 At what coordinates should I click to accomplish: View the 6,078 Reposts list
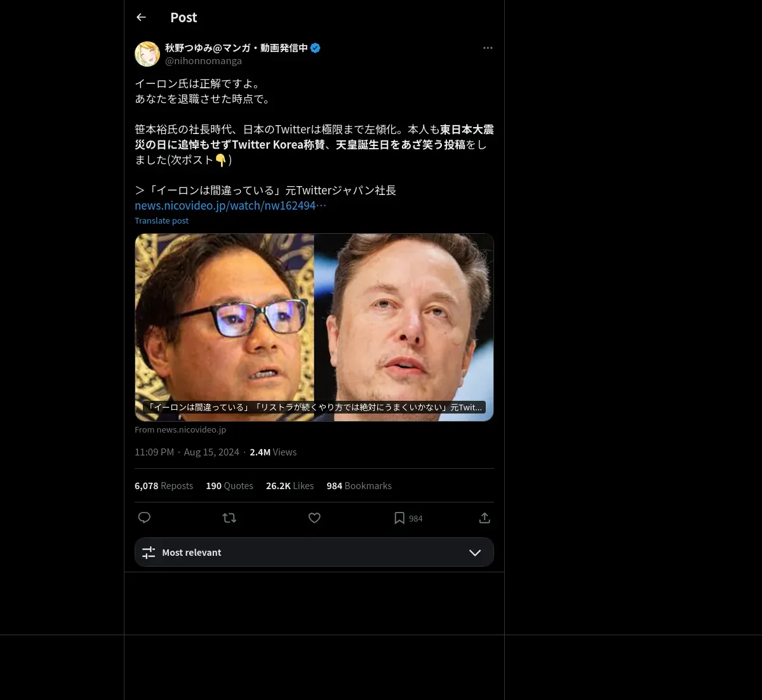pos(164,486)
